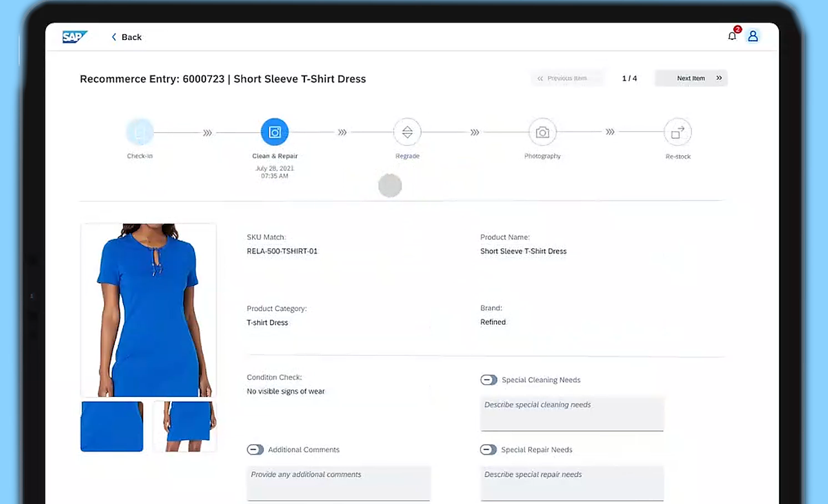Click the 1 / 4 item counter
Screen dimensions: 828x504
[x=630, y=78]
